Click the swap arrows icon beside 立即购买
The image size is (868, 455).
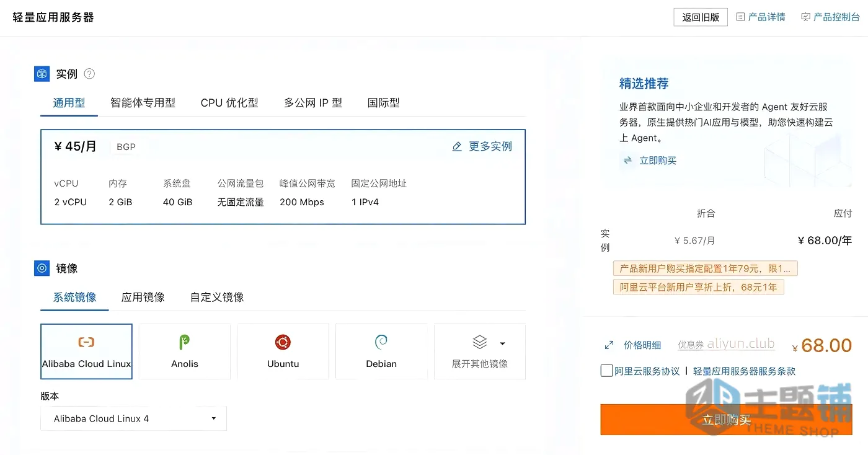coord(627,160)
